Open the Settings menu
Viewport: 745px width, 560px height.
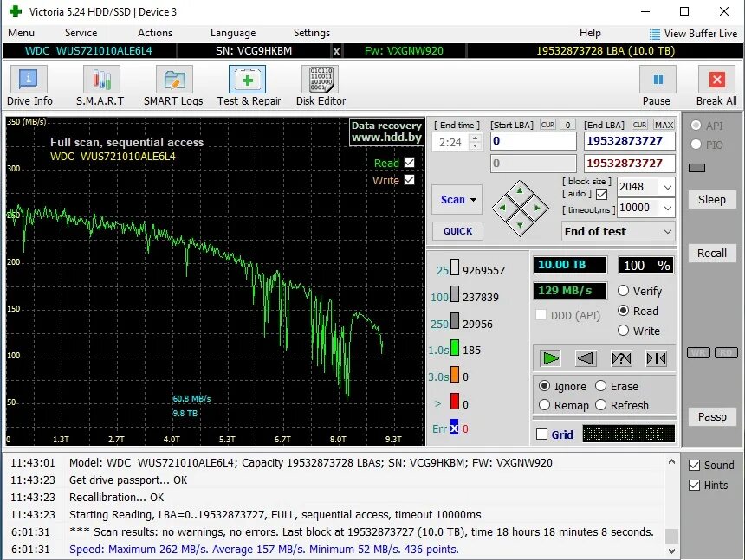[312, 33]
